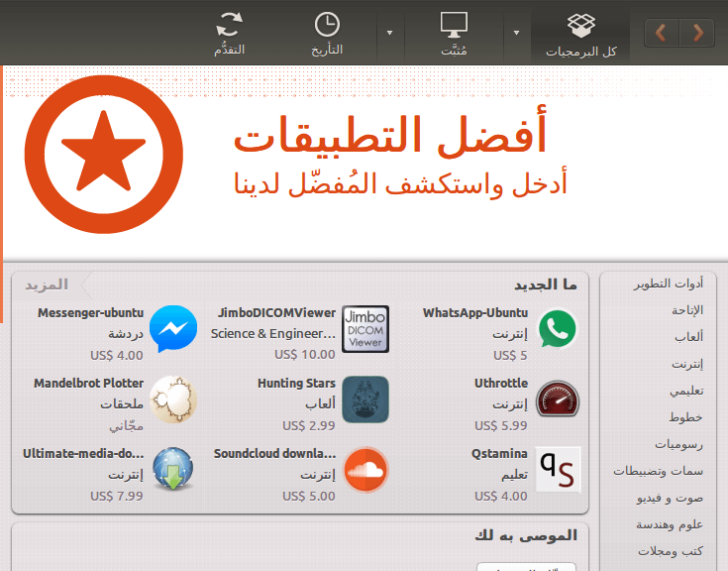Image resolution: width=728 pixels, height=571 pixels.
Task: Go back with left arrow button
Action: click(662, 33)
